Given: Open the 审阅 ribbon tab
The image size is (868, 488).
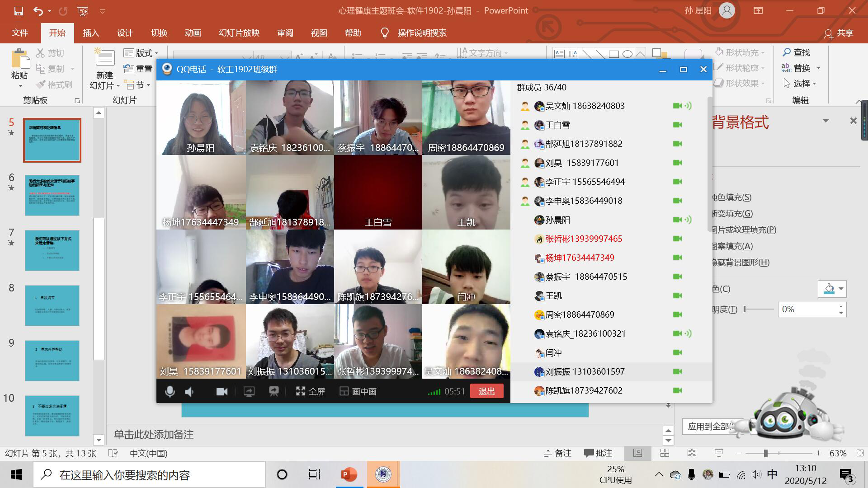Looking at the screenshot, I should coord(285,33).
